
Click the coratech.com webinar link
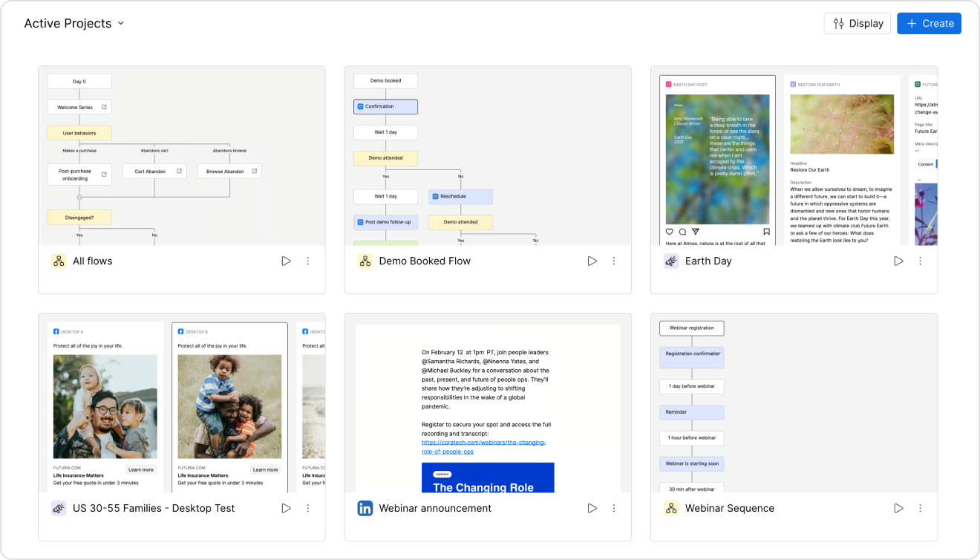(483, 446)
